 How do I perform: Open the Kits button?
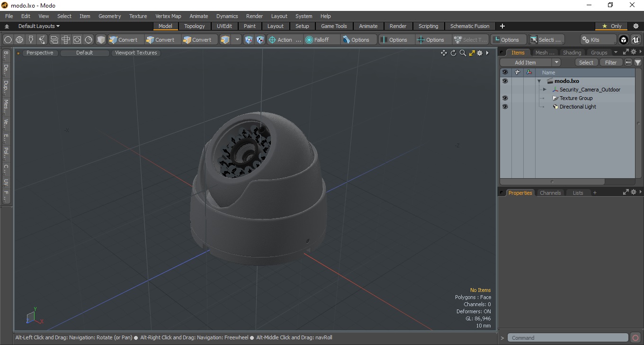pos(599,40)
